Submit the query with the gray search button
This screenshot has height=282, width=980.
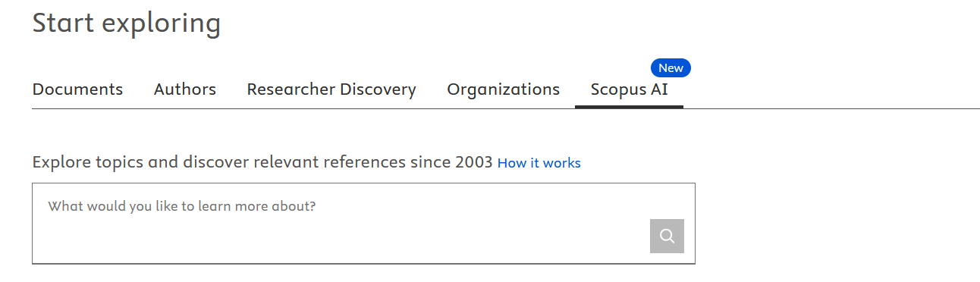[667, 236]
